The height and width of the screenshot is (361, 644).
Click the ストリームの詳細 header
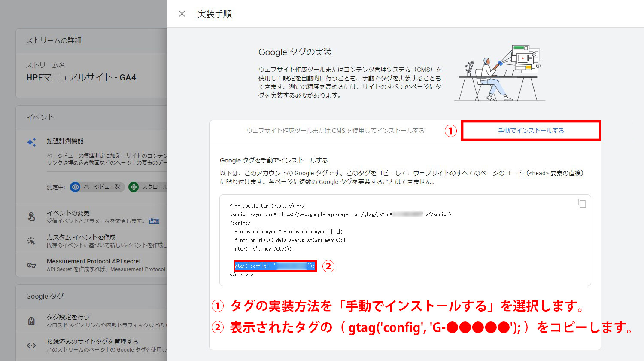[54, 40]
